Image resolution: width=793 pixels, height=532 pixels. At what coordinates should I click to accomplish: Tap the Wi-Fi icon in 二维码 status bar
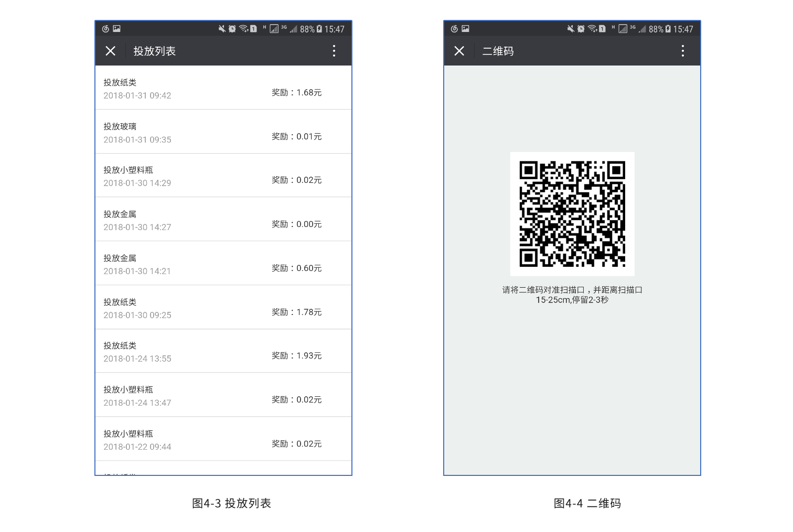coord(592,29)
